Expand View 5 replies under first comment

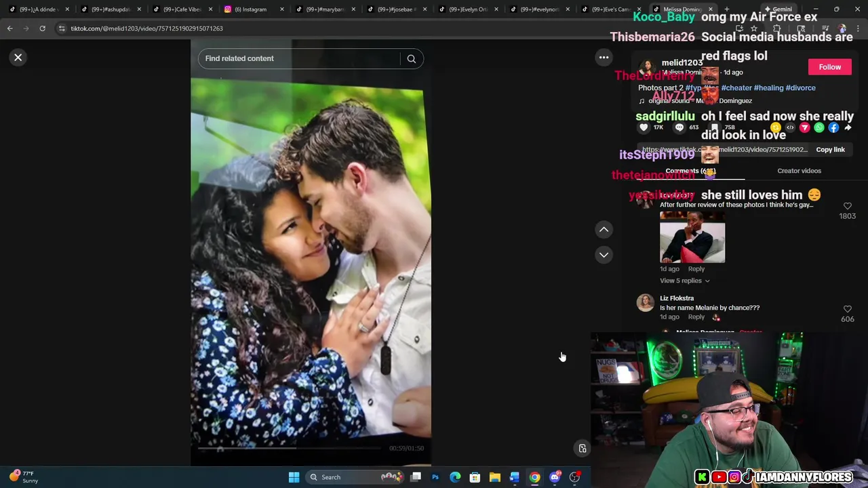684,281
